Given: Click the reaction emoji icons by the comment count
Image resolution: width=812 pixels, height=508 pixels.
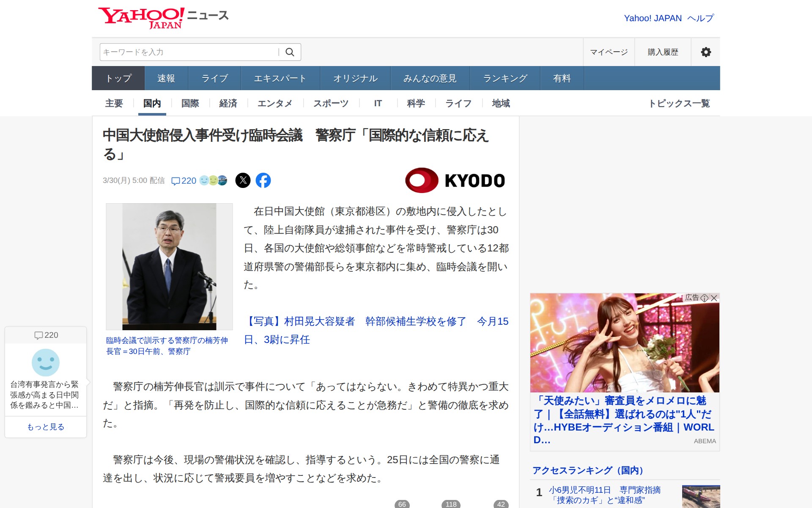Looking at the screenshot, I should [213, 180].
